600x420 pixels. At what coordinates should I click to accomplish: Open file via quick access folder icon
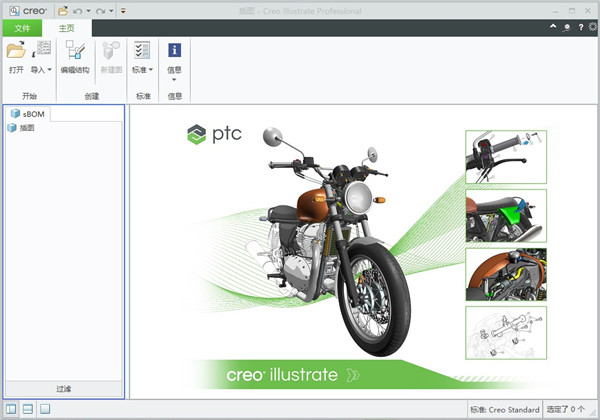pos(63,11)
